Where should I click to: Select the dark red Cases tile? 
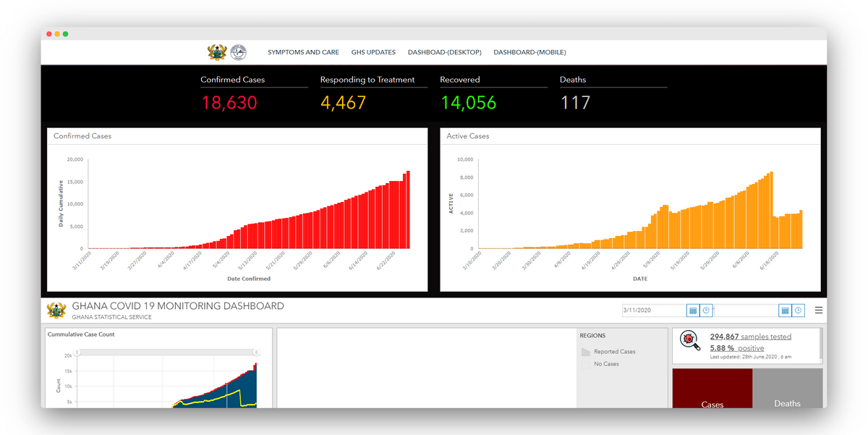(712, 389)
